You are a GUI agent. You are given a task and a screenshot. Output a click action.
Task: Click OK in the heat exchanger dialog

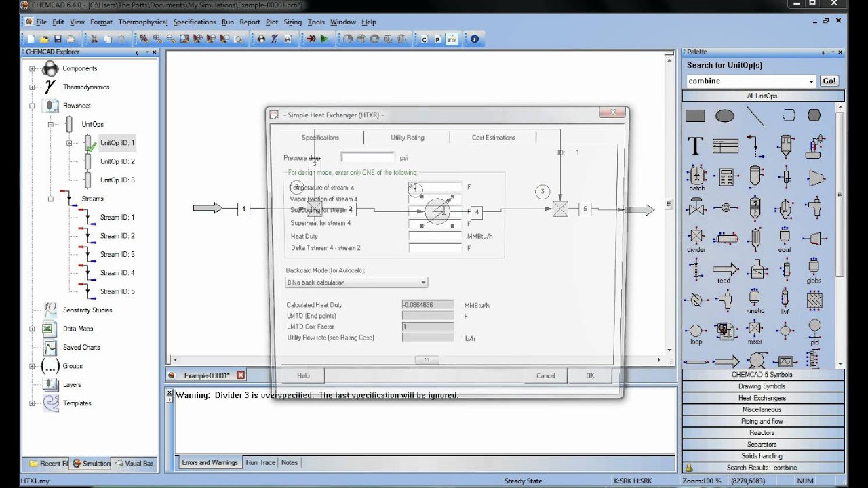click(x=590, y=375)
